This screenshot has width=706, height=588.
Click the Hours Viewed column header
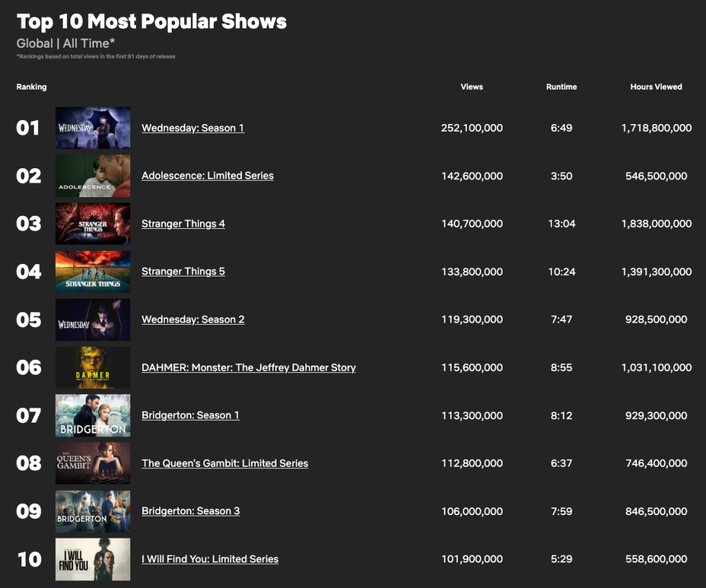(656, 87)
